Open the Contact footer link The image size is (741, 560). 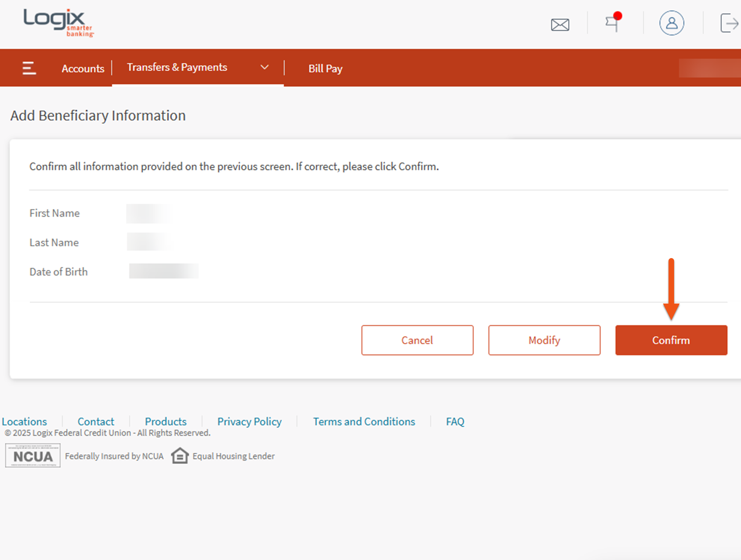click(x=96, y=421)
